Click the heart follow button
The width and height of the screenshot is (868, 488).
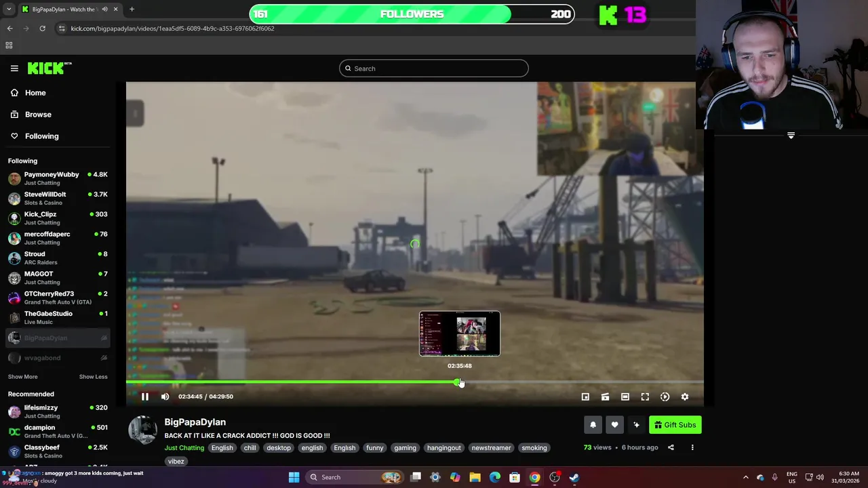pos(614,425)
